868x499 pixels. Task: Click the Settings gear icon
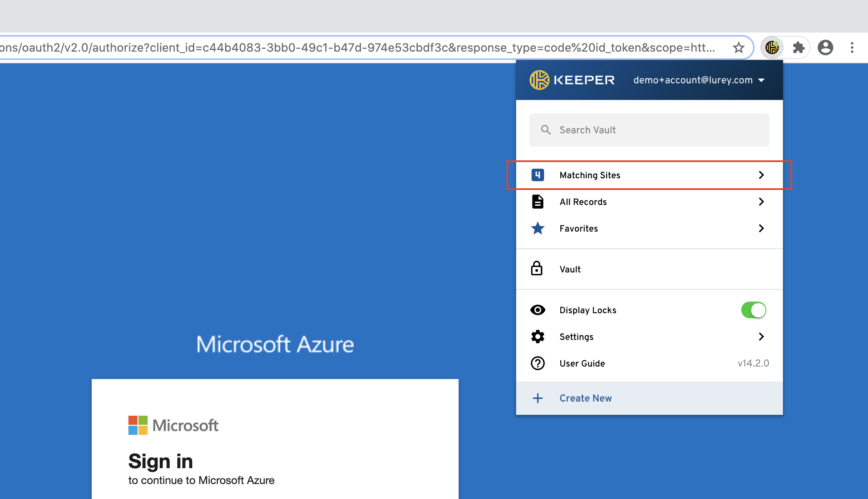click(538, 337)
